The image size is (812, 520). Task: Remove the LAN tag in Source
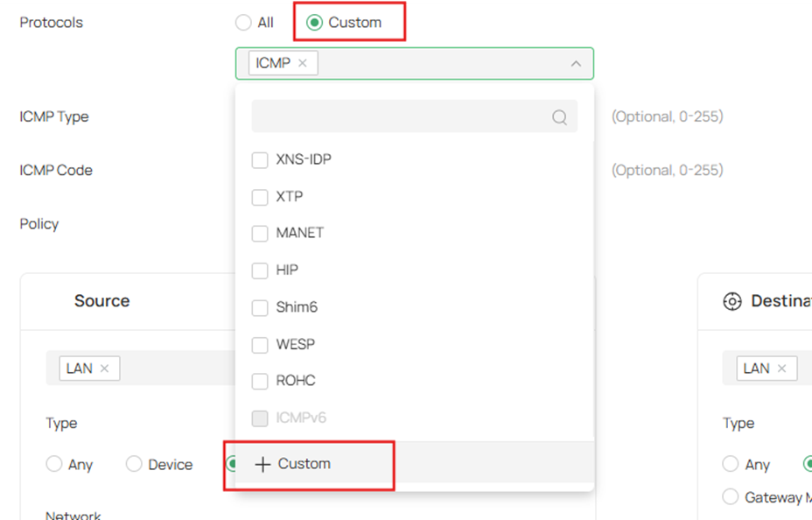(105, 369)
